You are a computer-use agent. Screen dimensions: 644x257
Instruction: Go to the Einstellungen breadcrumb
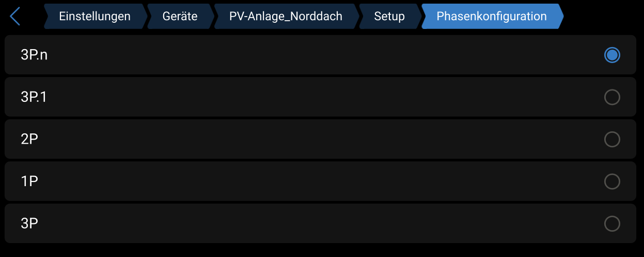95,17
